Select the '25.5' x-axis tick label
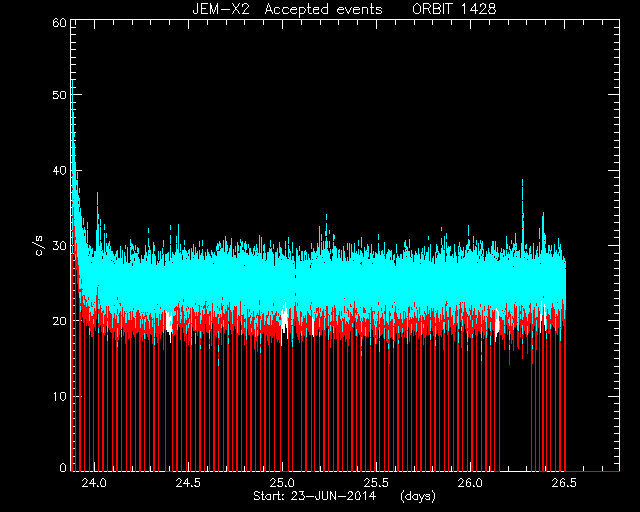Image resolution: width=640 pixels, height=512 pixels. coord(376,483)
